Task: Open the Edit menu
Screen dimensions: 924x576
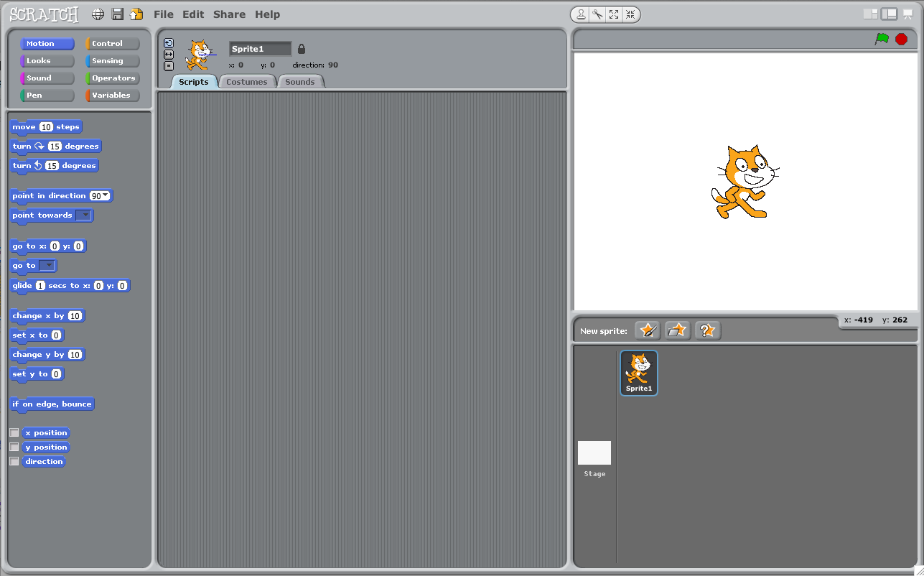Action: point(193,14)
